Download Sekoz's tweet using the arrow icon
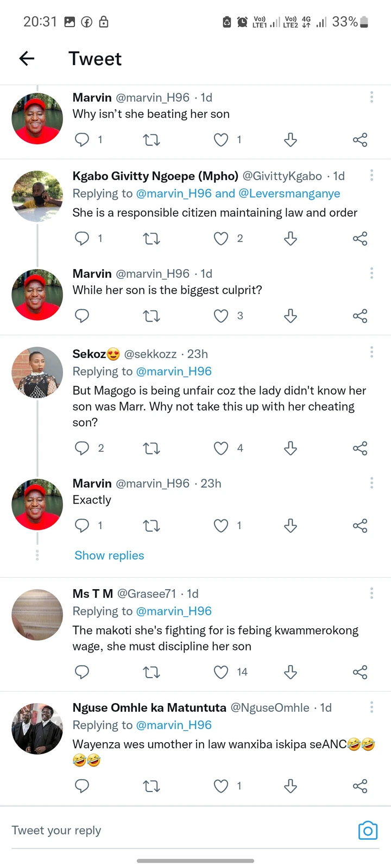Screen dimensions: 391x868 point(291,448)
